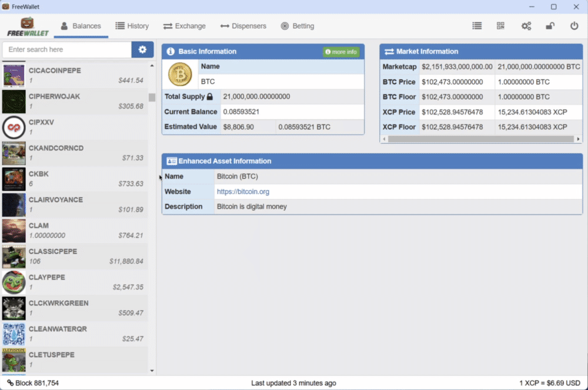Select the CLEANWATERQR asset
Image resolution: width=588 pixels, height=390 pixels.
click(x=75, y=334)
